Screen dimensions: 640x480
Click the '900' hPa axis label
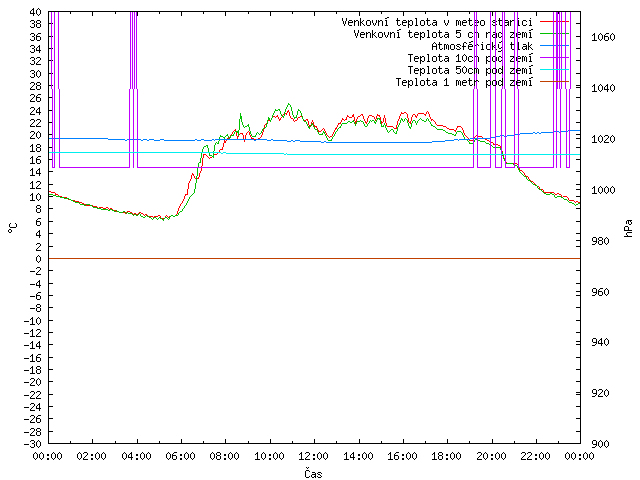click(x=600, y=444)
